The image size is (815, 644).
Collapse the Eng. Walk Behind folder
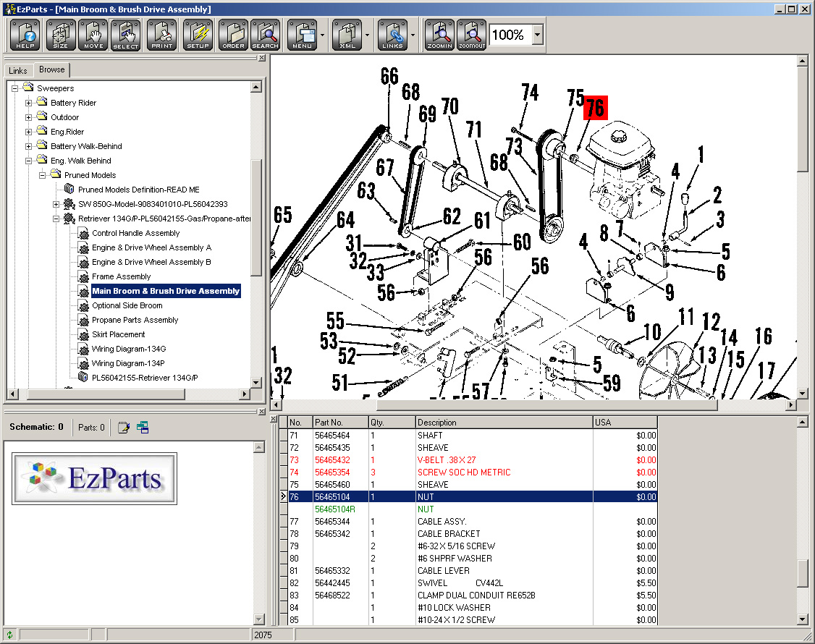(28, 161)
